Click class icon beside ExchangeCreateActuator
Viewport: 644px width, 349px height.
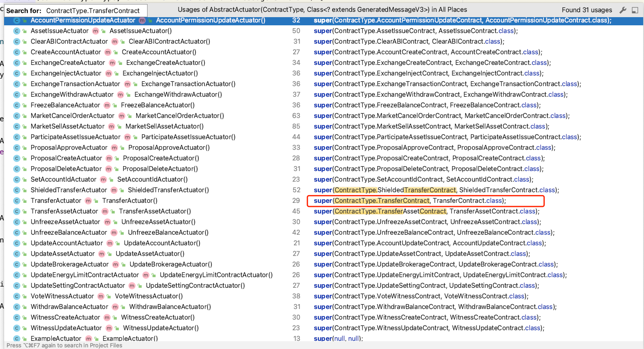[x=17, y=63]
